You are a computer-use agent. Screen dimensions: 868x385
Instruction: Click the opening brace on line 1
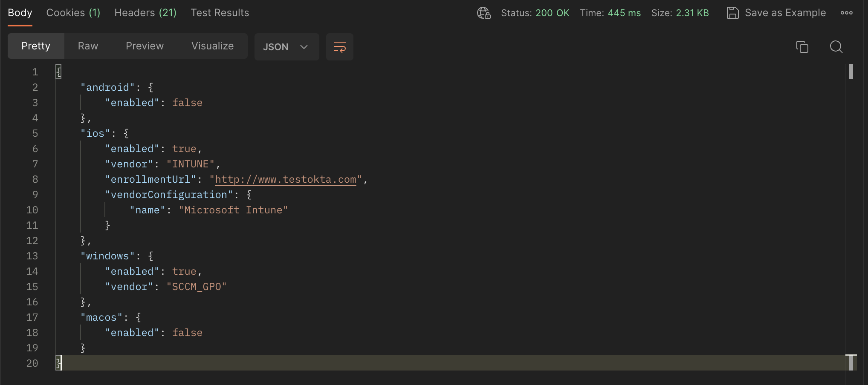(x=58, y=72)
